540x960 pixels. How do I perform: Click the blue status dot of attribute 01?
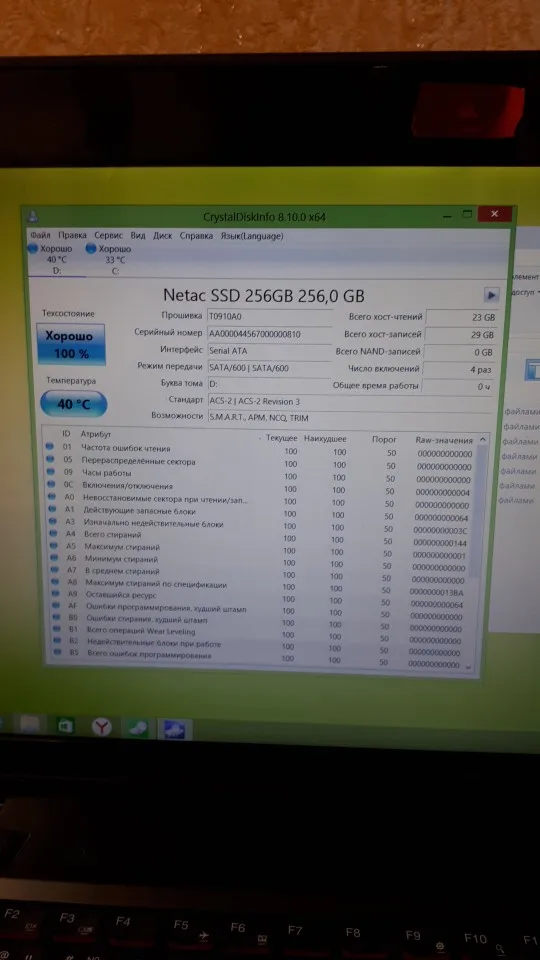click(50, 446)
